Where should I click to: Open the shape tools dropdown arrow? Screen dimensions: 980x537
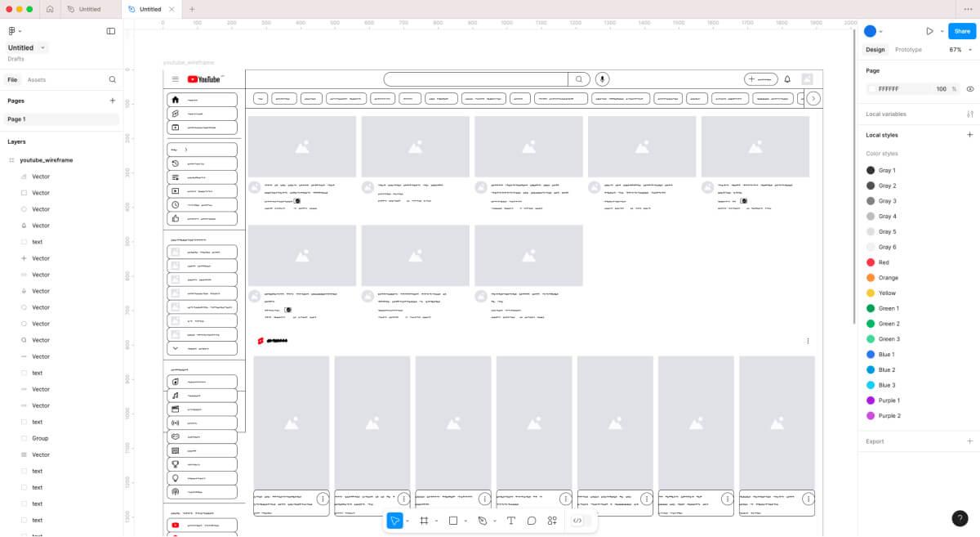tap(465, 521)
